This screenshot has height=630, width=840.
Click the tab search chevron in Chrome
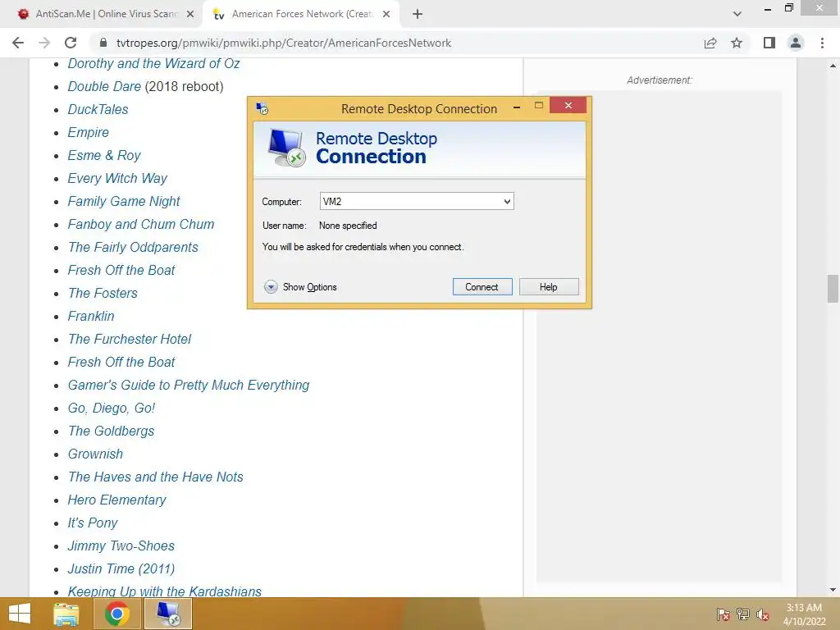pyautogui.click(x=737, y=14)
